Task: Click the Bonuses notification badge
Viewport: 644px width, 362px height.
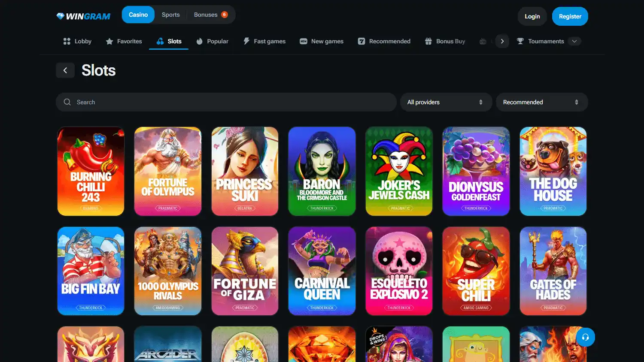Action: tap(225, 15)
